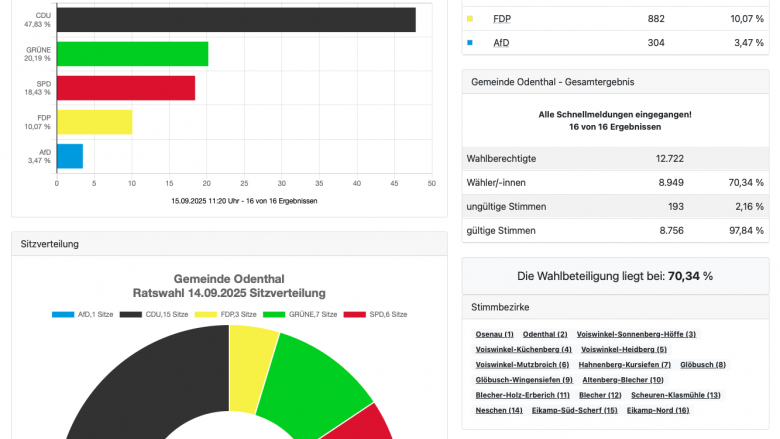
Task: Click the black CDU bar in chart
Action: click(x=236, y=20)
